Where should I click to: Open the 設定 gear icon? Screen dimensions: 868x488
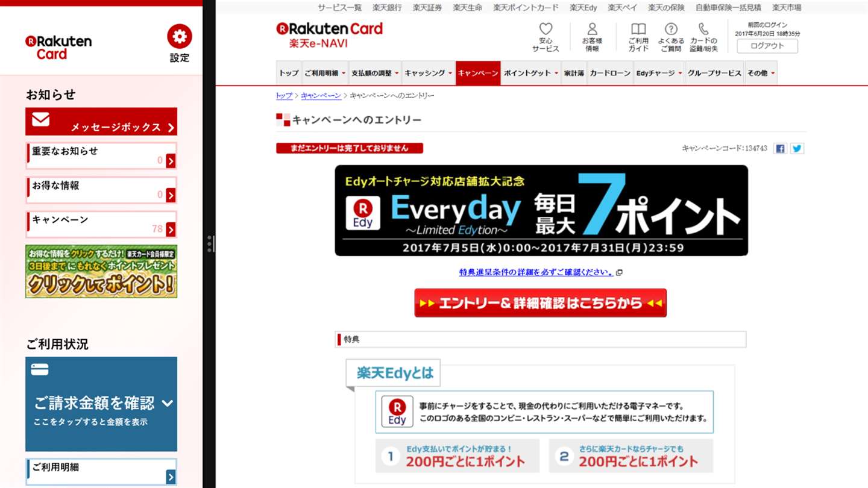point(180,37)
